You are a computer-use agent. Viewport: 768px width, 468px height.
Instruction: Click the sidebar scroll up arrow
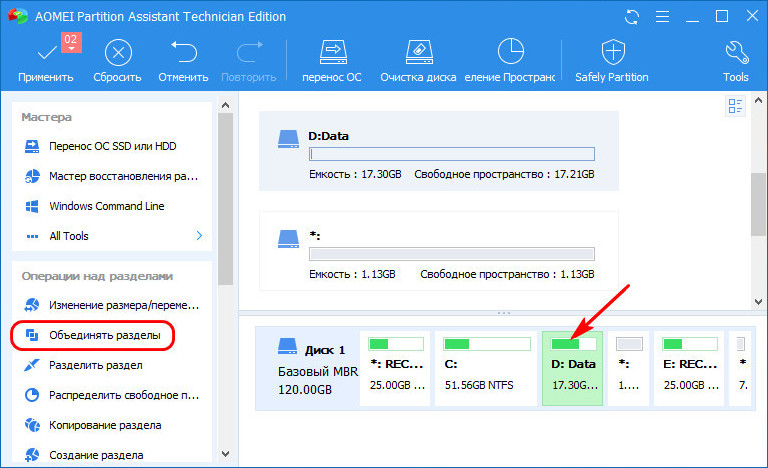(x=225, y=105)
